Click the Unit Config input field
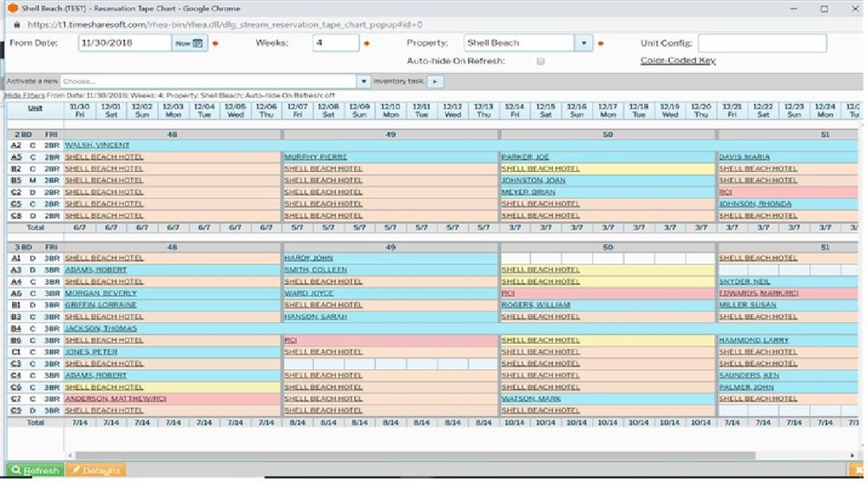 point(762,43)
